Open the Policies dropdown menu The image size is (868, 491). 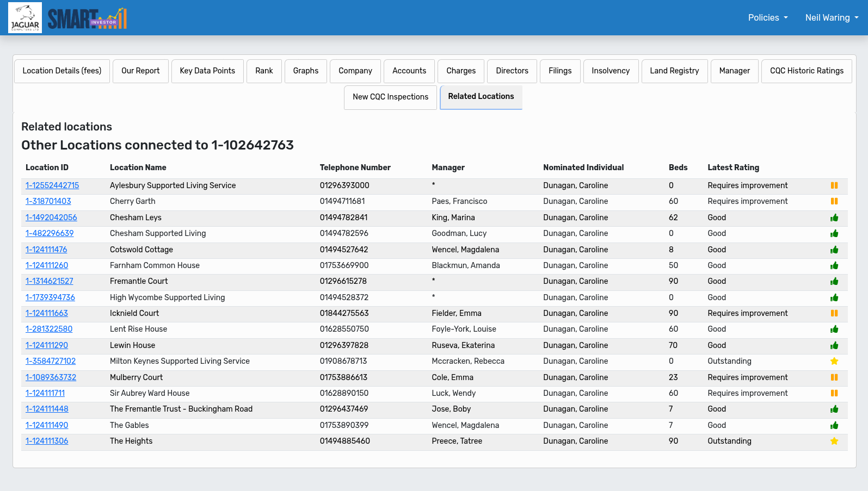coord(767,17)
